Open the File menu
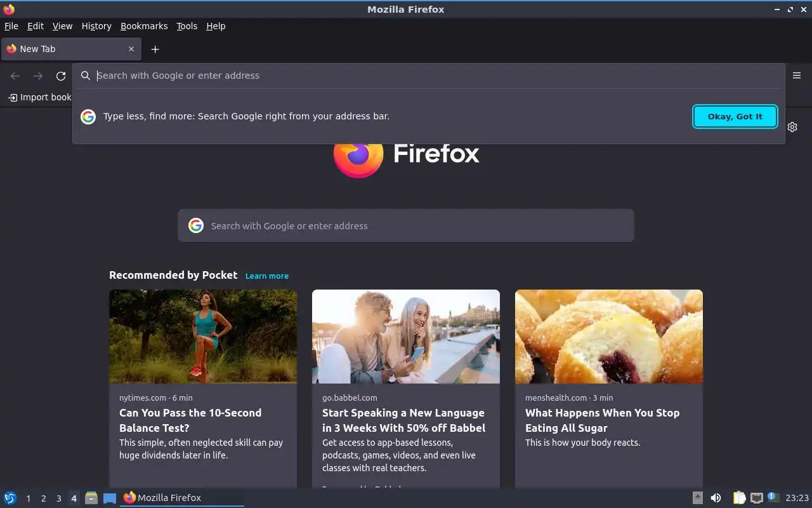This screenshot has width=812, height=508. pyautogui.click(x=11, y=26)
